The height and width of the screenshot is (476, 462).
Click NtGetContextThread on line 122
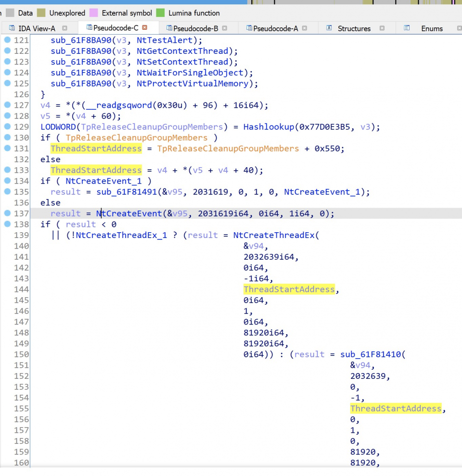click(182, 51)
